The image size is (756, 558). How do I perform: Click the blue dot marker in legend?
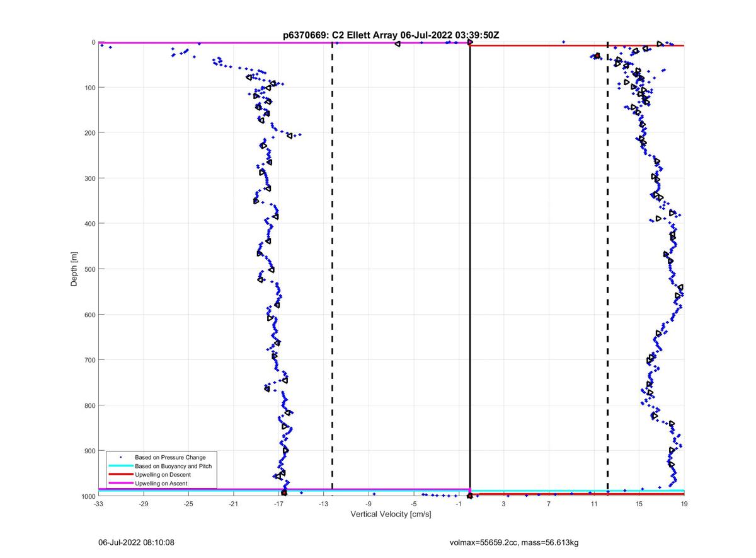121,457
